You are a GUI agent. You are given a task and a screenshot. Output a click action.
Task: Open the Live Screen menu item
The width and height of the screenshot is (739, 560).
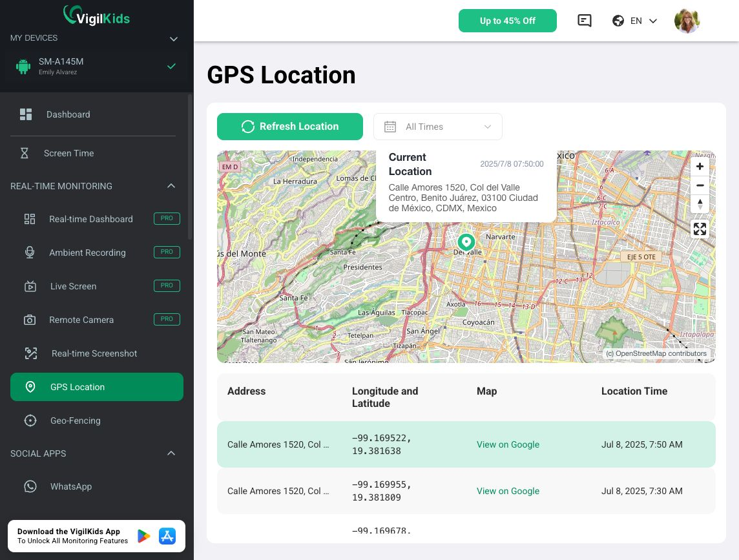(x=97, y=286)
